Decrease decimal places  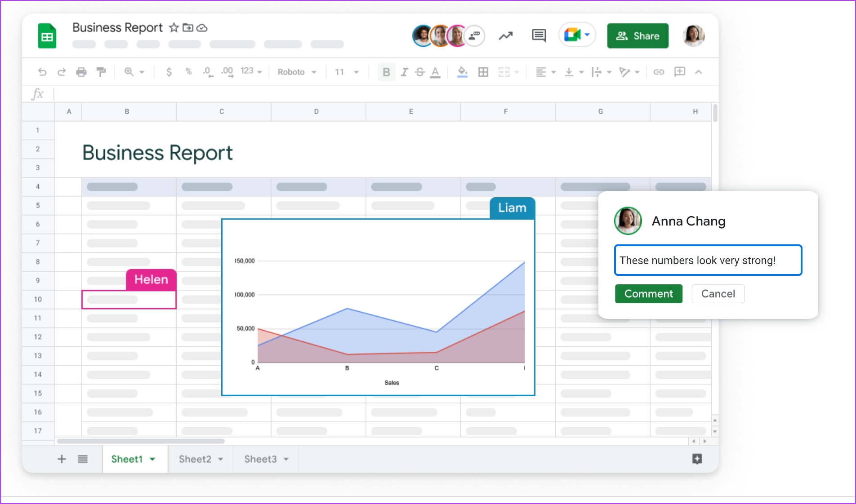pos(207,72)
